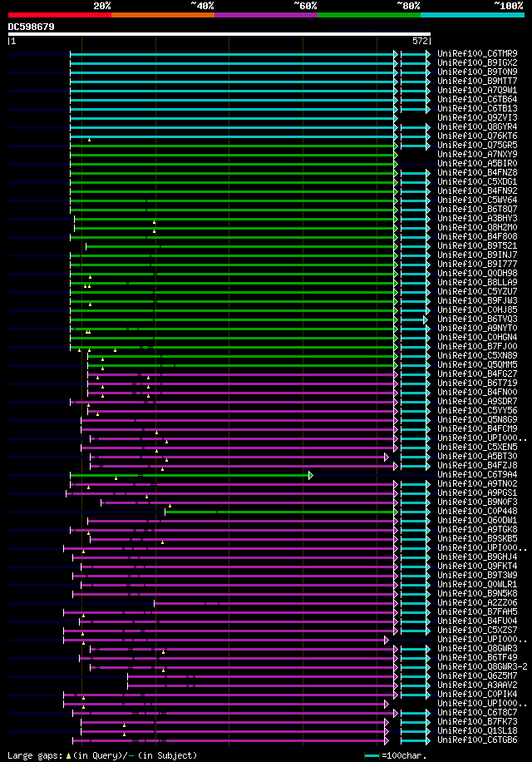Click the UniRef100_Q9FKT4 label

tap(477, 567)
